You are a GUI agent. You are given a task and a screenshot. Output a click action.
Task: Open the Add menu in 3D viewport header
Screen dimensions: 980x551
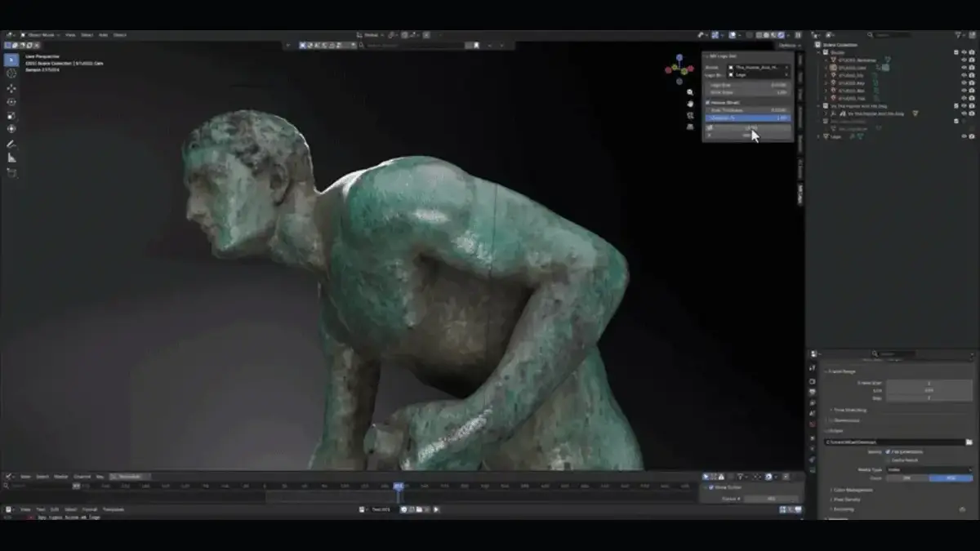point(104,35)
